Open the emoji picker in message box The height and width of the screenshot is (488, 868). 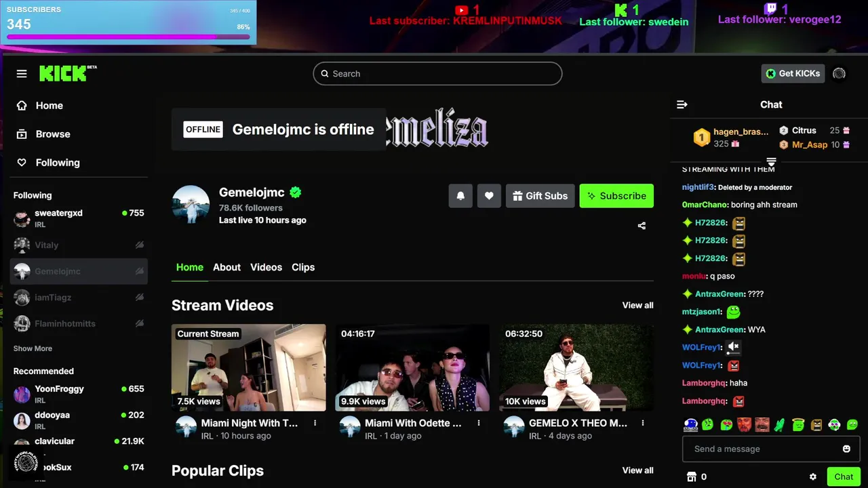[x=846, y=449]
